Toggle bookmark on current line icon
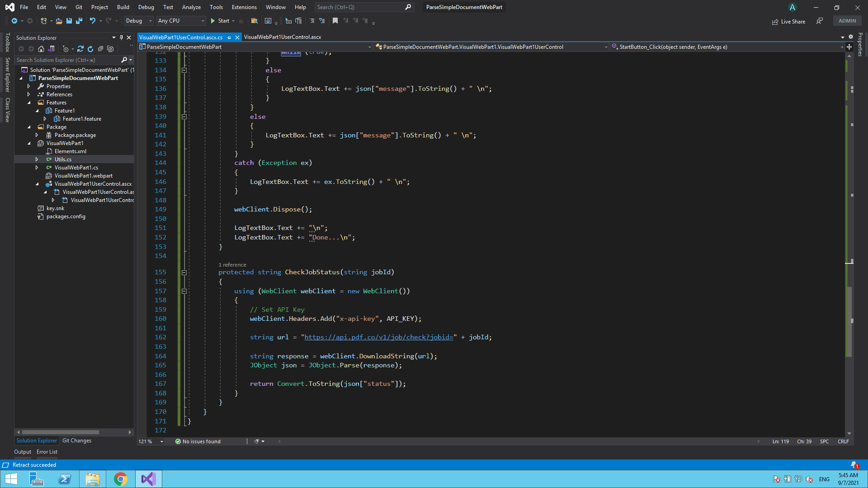Image resolution: width=868 pixels, height=488 pixels. click(335, 21)
